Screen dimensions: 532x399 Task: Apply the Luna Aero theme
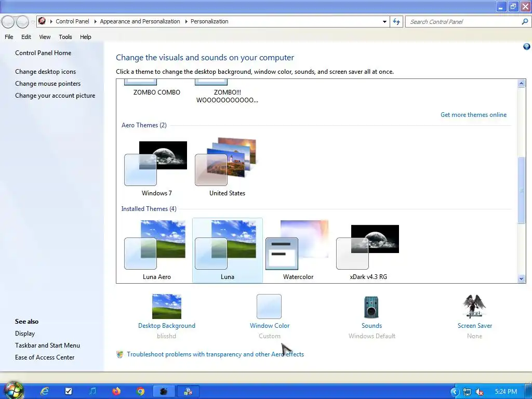tap(156, 250)
